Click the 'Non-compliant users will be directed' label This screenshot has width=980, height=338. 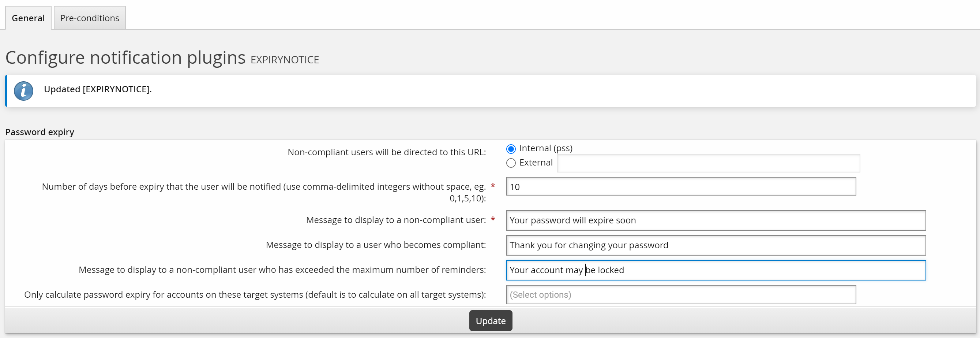[x=387, y=152]
